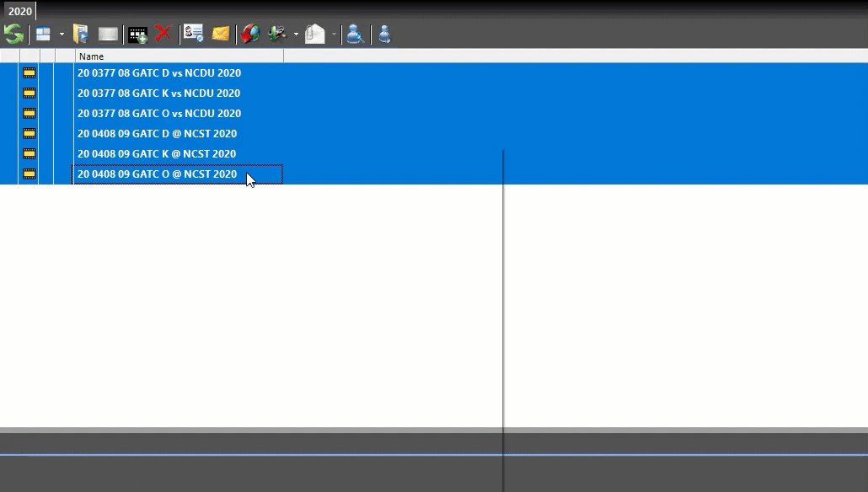The width and height of the screenshot is (868, 492).
Task: Click the add film clip icon
Action: tap(138, 35)
